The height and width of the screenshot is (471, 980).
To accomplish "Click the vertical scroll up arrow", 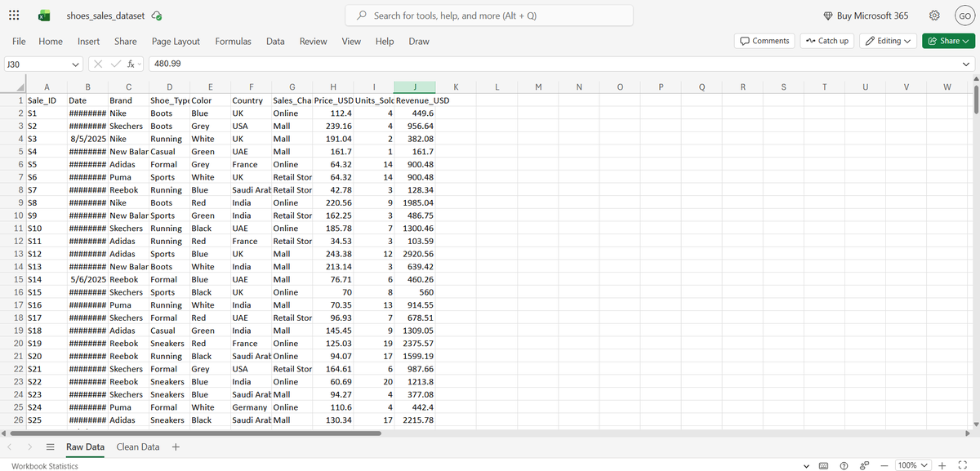I will tap(975, 78).
